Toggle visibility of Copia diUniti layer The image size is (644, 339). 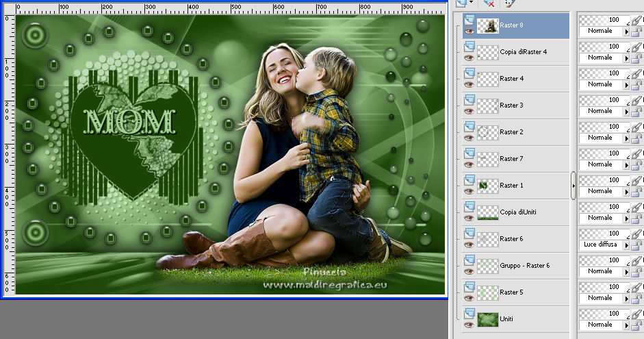[x=469, y=218]
